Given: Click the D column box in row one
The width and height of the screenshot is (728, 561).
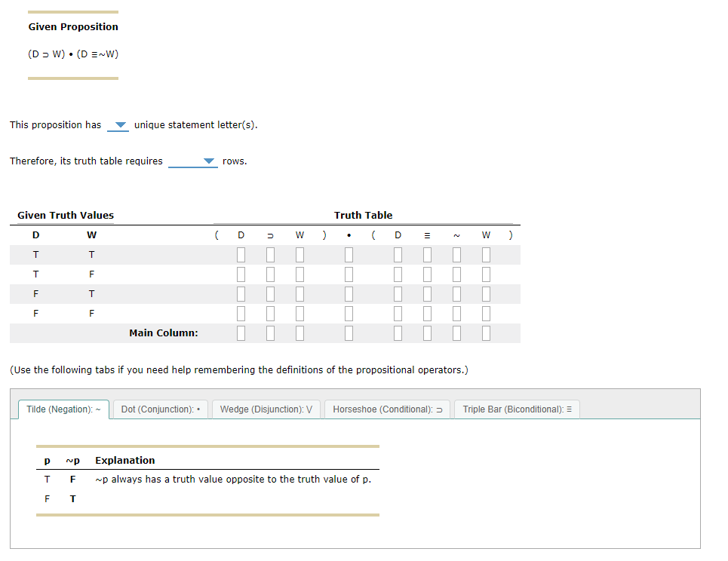Looking at the screenshot, I should [x=241, y=254].
